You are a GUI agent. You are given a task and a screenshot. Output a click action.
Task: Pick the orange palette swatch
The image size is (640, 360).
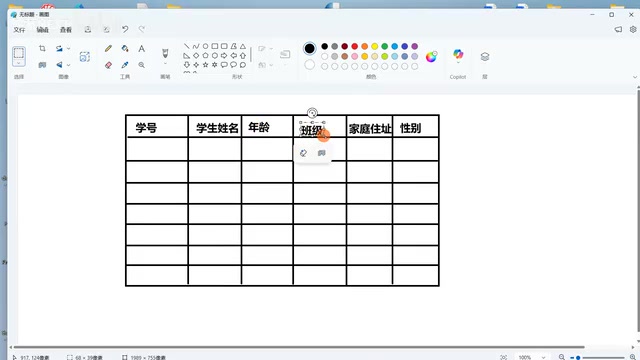364,47
